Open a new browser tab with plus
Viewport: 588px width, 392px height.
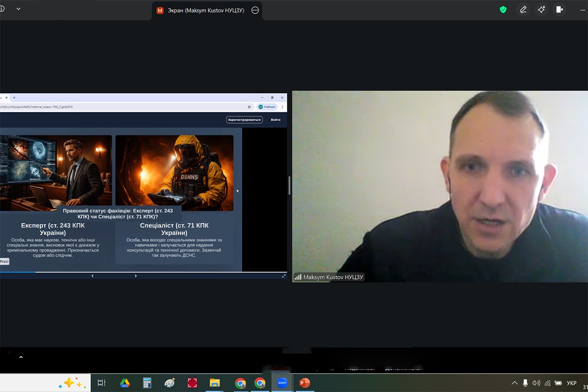click(x=14, y=98)
